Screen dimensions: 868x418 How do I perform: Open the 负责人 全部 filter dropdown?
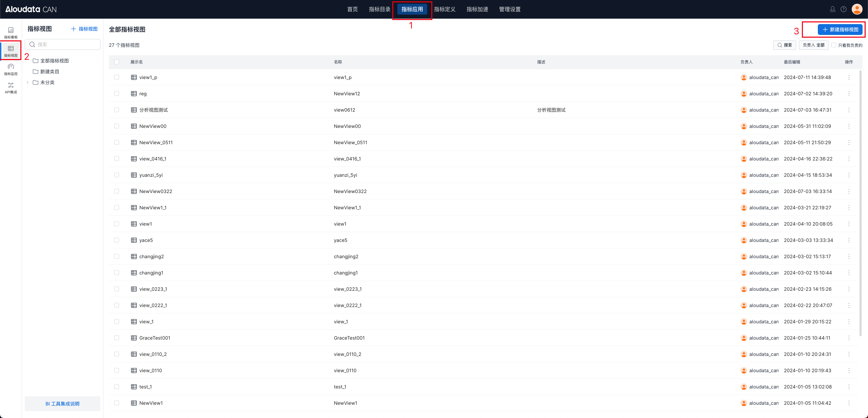click(x=813, y=45)
